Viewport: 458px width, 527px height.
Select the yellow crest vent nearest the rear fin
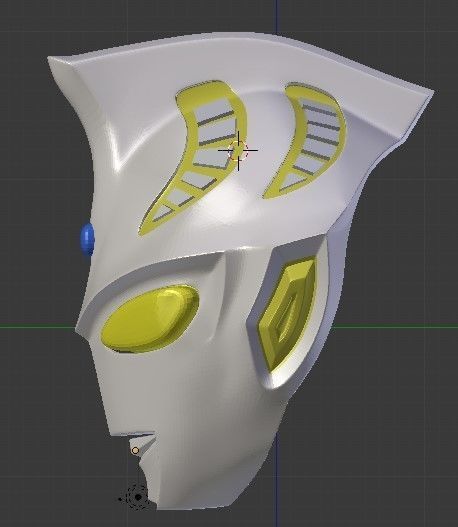305,141
